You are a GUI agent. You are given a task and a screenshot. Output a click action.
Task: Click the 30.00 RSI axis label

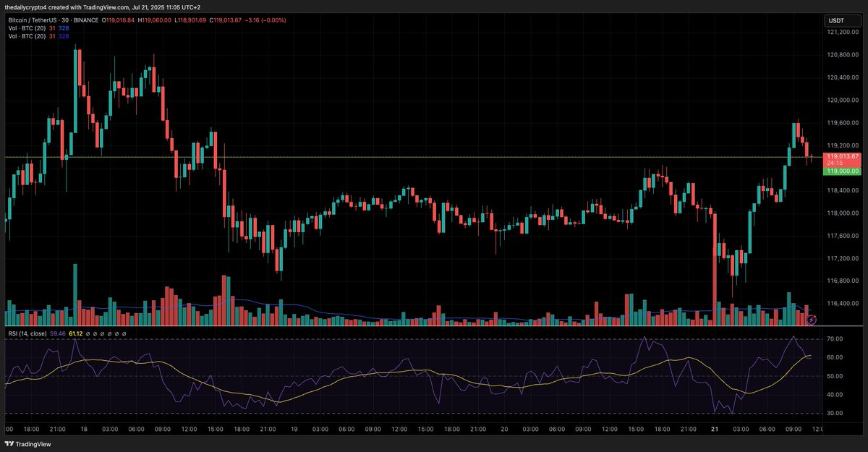pyautogui.click(x=835, y=413)
